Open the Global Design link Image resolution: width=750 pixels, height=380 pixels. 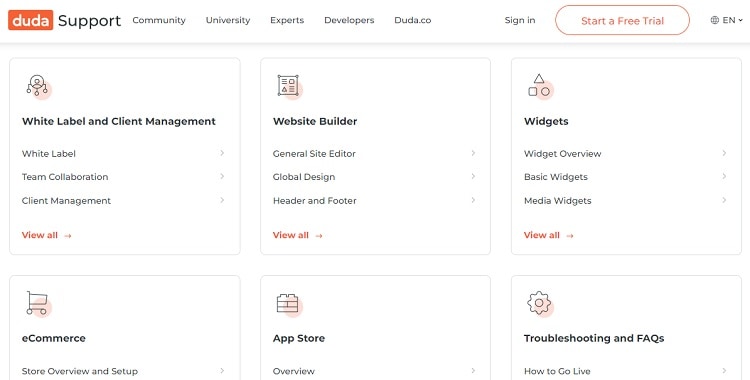point(304,177)
